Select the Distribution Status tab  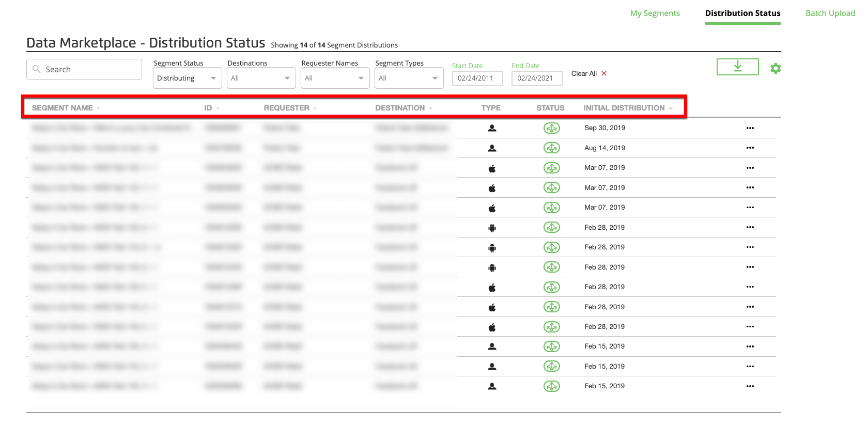pyautogui.click(x=742, y=13)
